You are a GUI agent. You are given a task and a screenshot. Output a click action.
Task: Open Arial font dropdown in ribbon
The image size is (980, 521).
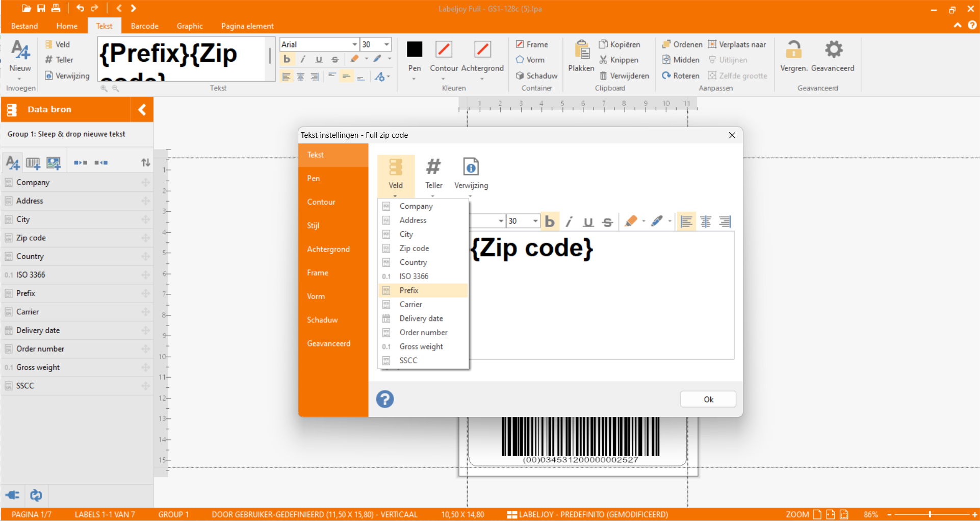coord(354,44)
